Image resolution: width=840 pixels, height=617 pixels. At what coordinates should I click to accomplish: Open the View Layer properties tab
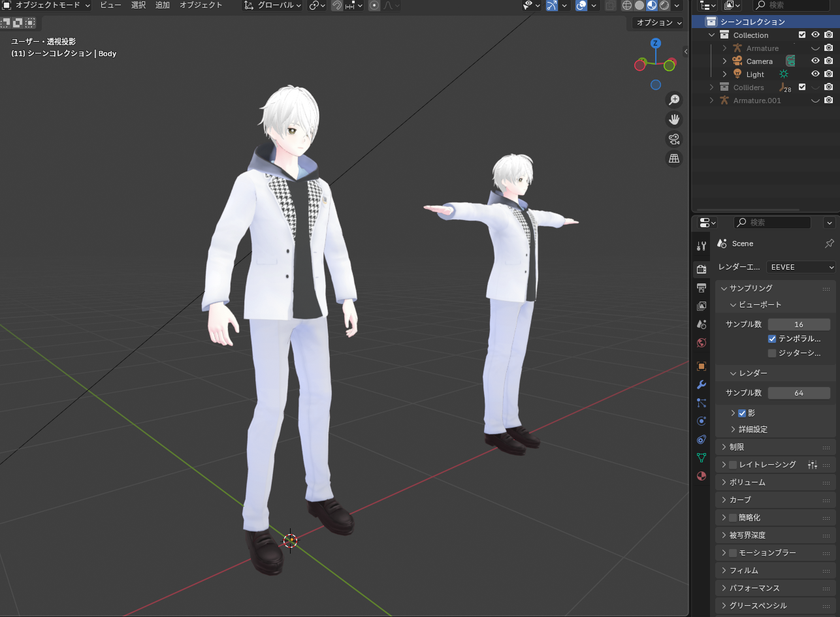point(702,306)
